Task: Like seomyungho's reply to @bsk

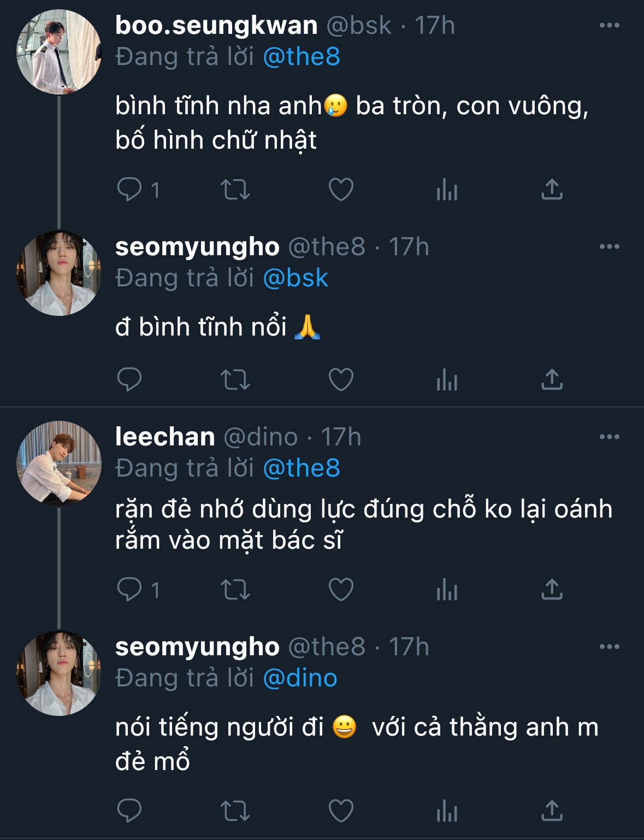Action: (341, 379)
